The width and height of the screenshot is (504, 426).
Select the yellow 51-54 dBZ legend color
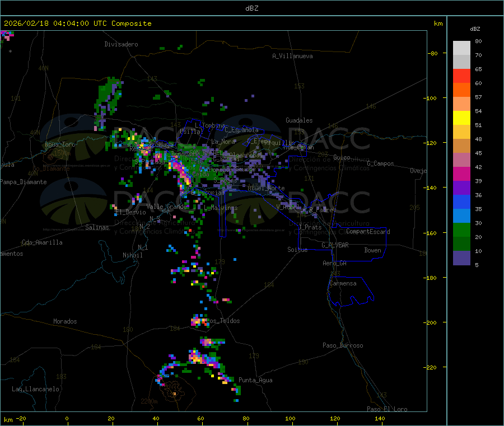(461, 118)
